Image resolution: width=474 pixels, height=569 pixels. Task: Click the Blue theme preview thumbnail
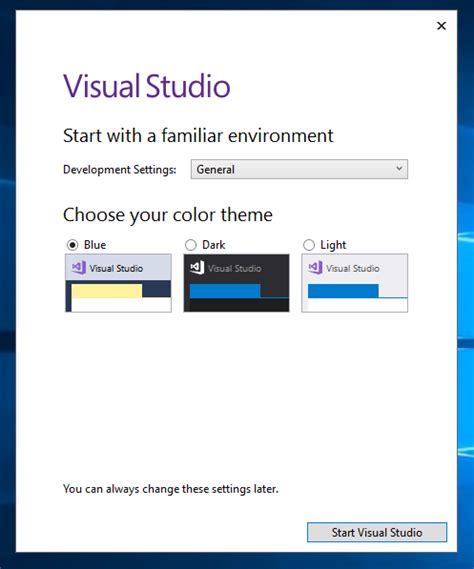(x=118, y=283)
